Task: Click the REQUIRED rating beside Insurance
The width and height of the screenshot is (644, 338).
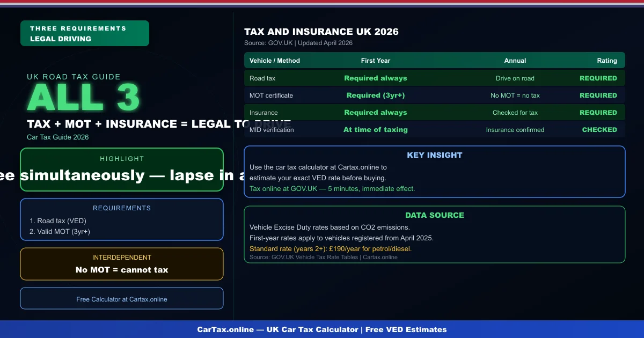Action: pos(598,112)
